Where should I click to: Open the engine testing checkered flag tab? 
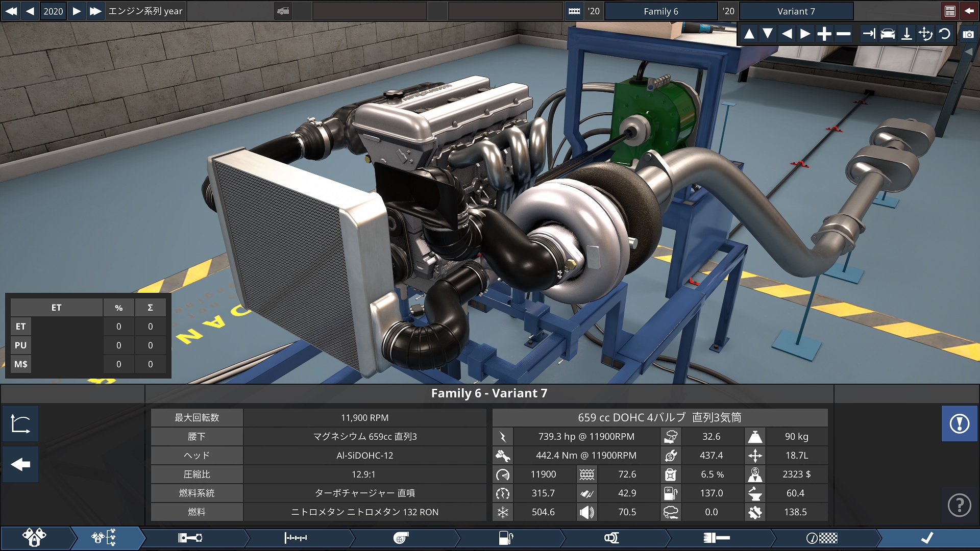[822, 538]
